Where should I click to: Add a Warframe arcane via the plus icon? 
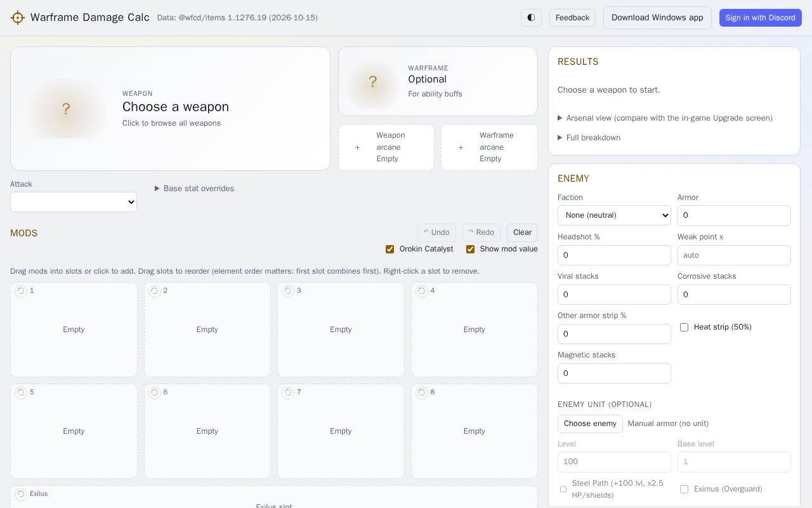461,147
